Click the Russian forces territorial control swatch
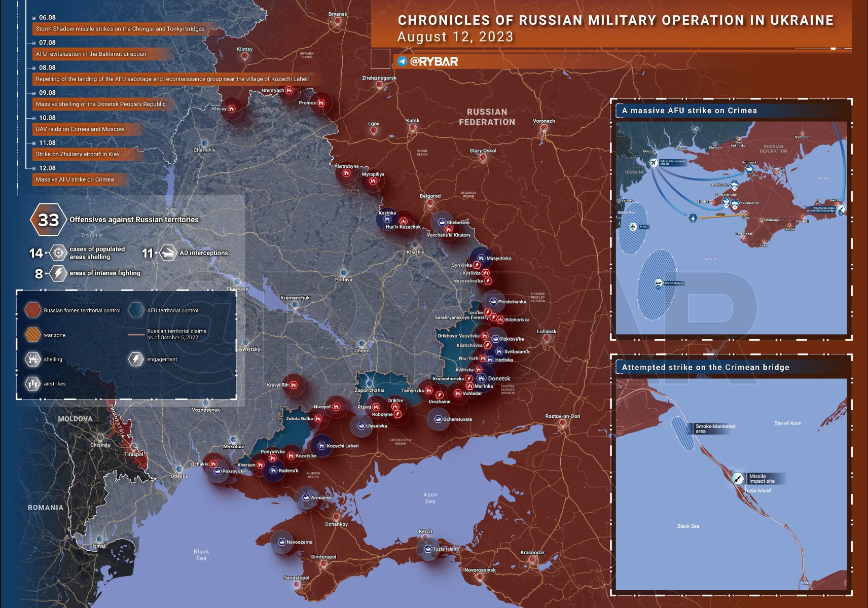The image size is (868, 608). point(33,310)
